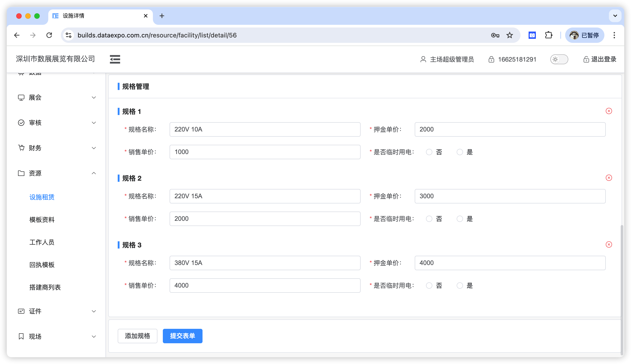
Task: Pick 是 for 规格 3 临时用电
Action: click(460, 286)
